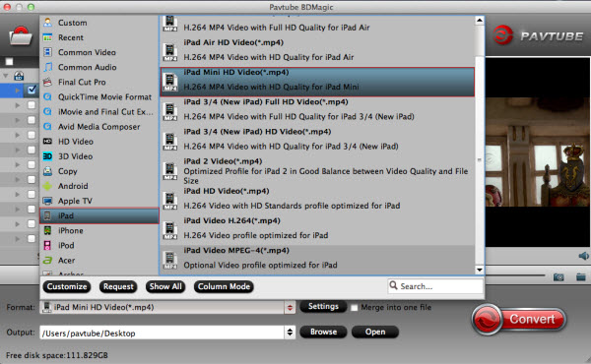The image size is (591, 364).
Task: Click the HD Video category icon
Action: coord(47,142)
